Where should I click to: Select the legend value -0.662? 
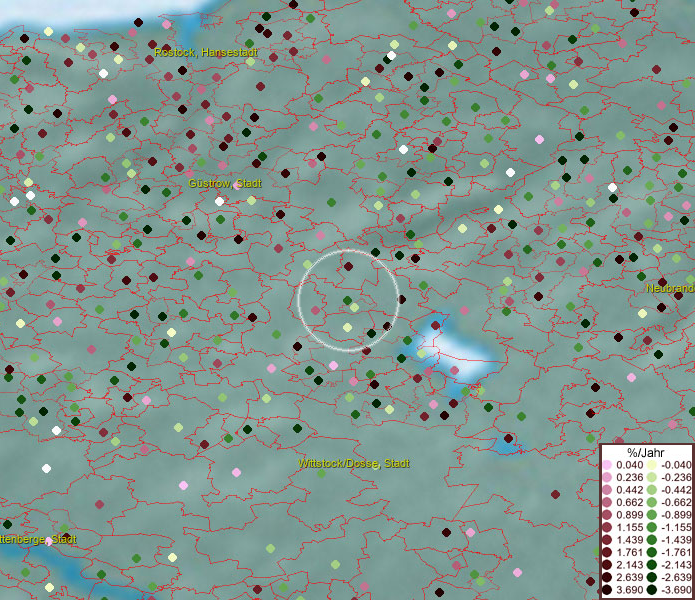click(676, 503)
